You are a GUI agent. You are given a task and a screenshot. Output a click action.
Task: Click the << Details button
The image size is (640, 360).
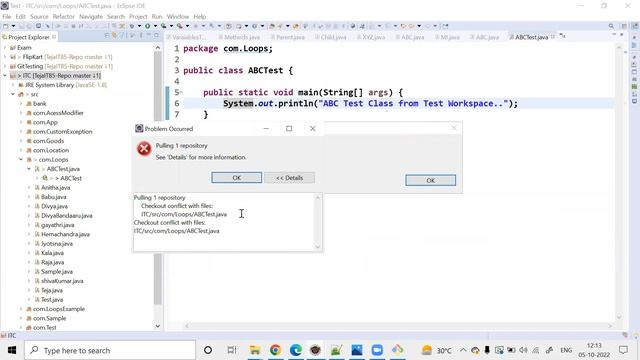click(289, 178)
